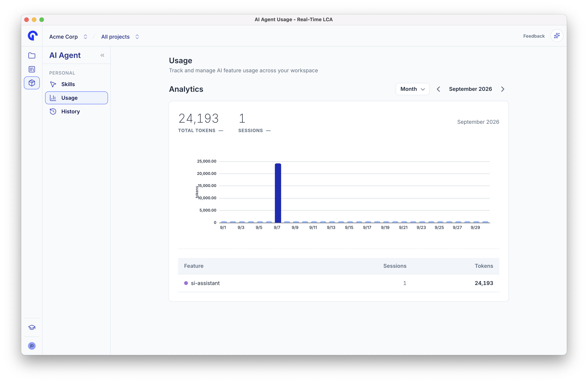This screenshot has width=588, height=383.
Task: Click the AI Agent panel title
Action: [x=65, y=55]
